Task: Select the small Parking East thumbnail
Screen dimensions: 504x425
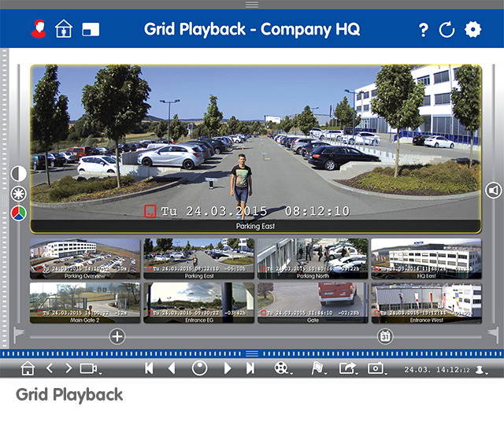Action: (x=198, y=259)
